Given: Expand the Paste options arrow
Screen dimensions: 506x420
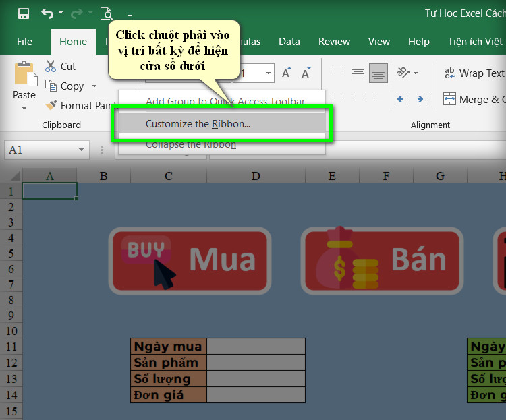Looking at the screenshot, I should pyautogui.click(x=24, y=108).
